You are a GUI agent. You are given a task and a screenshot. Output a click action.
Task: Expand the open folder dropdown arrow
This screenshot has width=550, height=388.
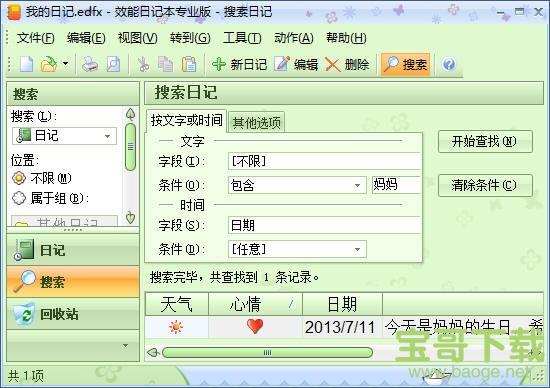pyautogui.click(x=66, y=64)
